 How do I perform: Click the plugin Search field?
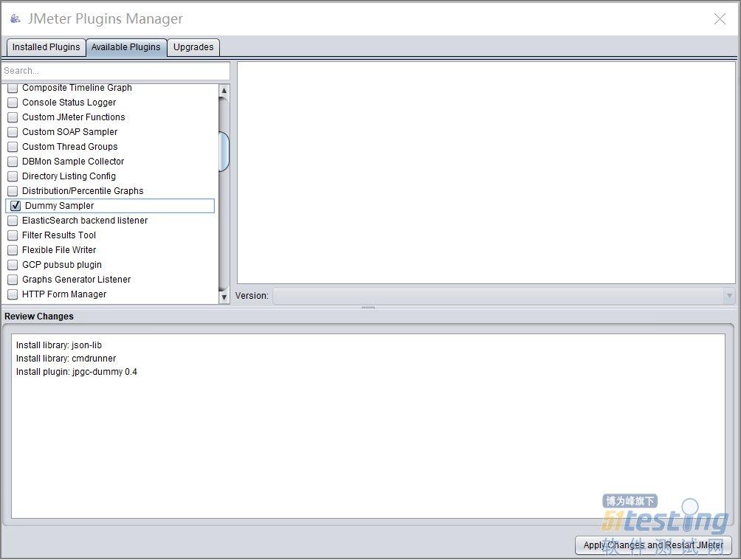pyautogui.click(x=116, y=71)
